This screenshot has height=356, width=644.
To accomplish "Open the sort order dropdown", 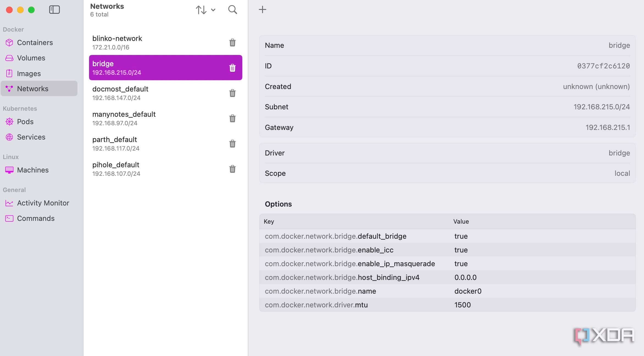I will [206, 10].
